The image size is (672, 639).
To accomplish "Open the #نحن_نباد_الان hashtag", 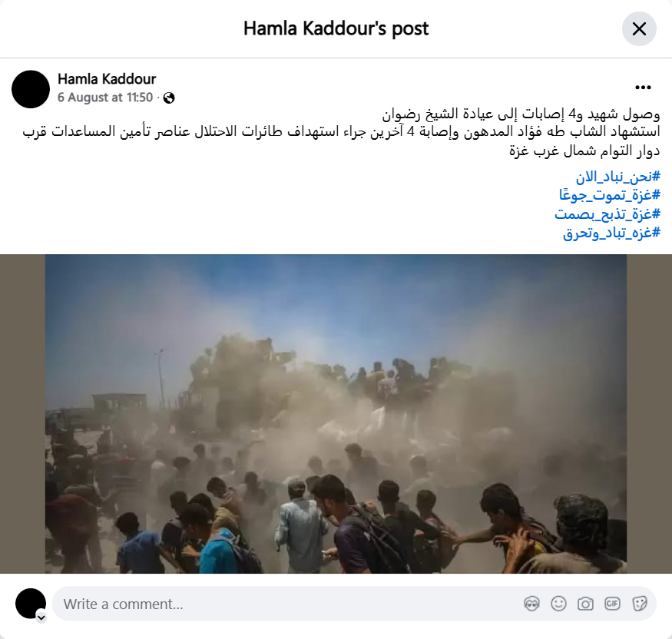I will click(x=617, y=177).
